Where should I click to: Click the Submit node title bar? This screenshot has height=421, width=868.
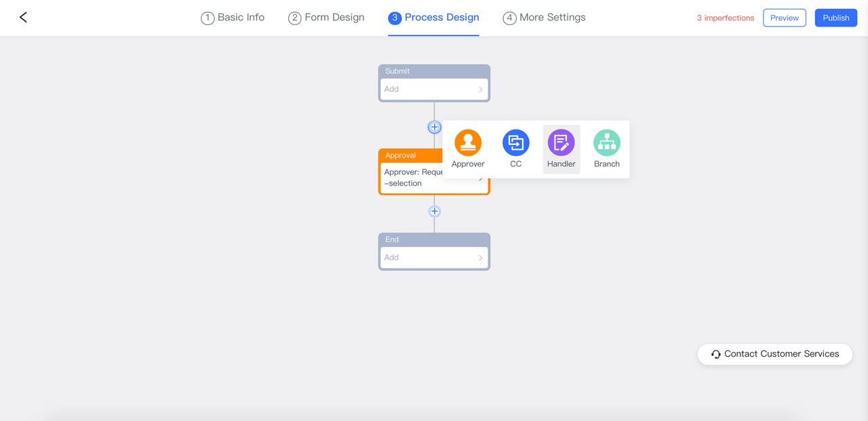coord(434,71)
